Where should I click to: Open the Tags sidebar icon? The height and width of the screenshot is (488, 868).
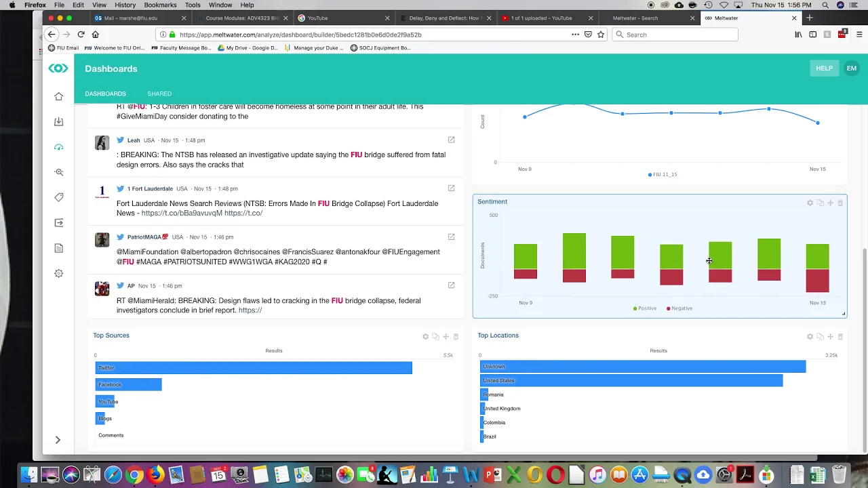click(x=58, y=197)
